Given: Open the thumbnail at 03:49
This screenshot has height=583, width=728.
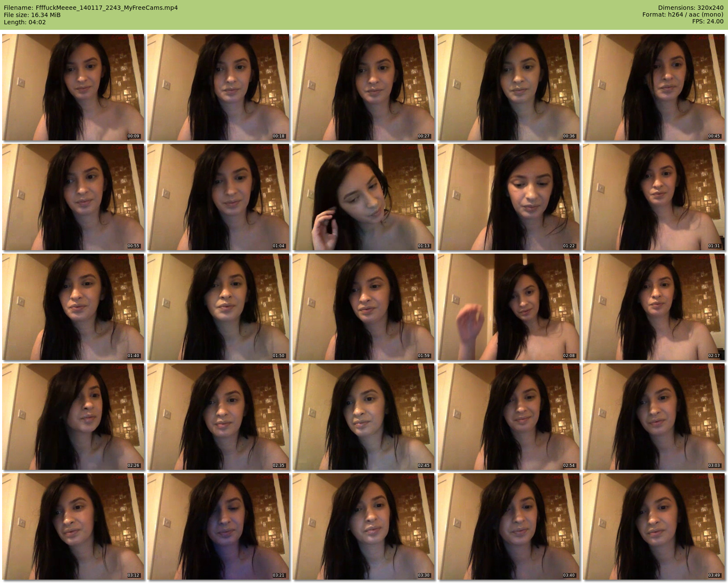Looking at the screenshot, I should point(654,526).
